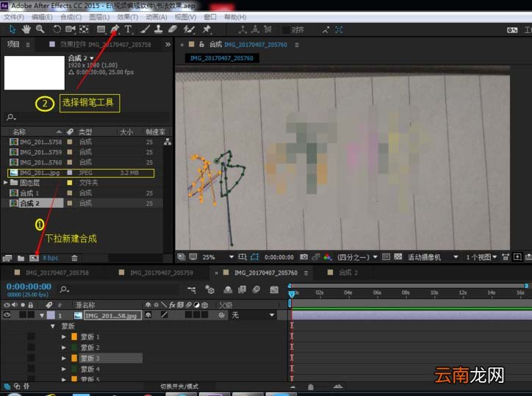The image size is (532, 396).
Task: Click the timeline zoom slider handle
Action: (x=311, y=386)
